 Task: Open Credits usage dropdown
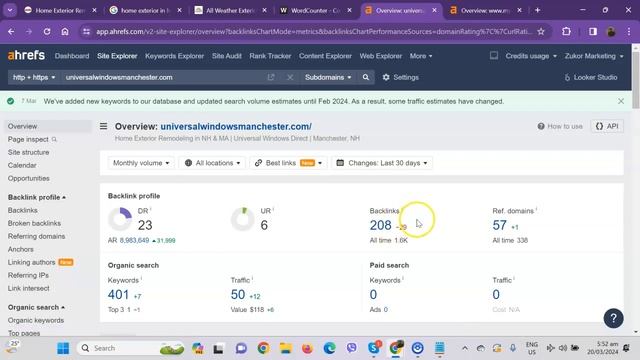531,56
